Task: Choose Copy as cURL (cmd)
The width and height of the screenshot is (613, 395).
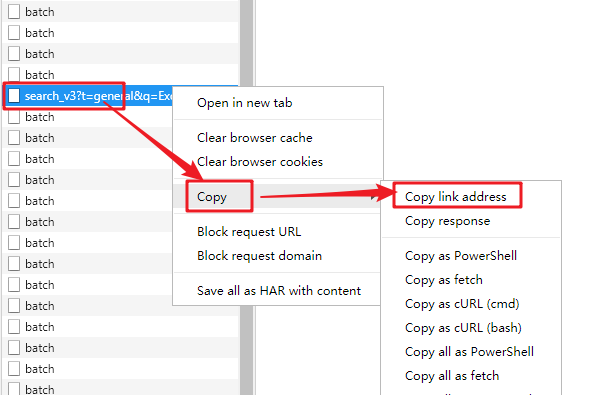Action: [x=462, y=304]
